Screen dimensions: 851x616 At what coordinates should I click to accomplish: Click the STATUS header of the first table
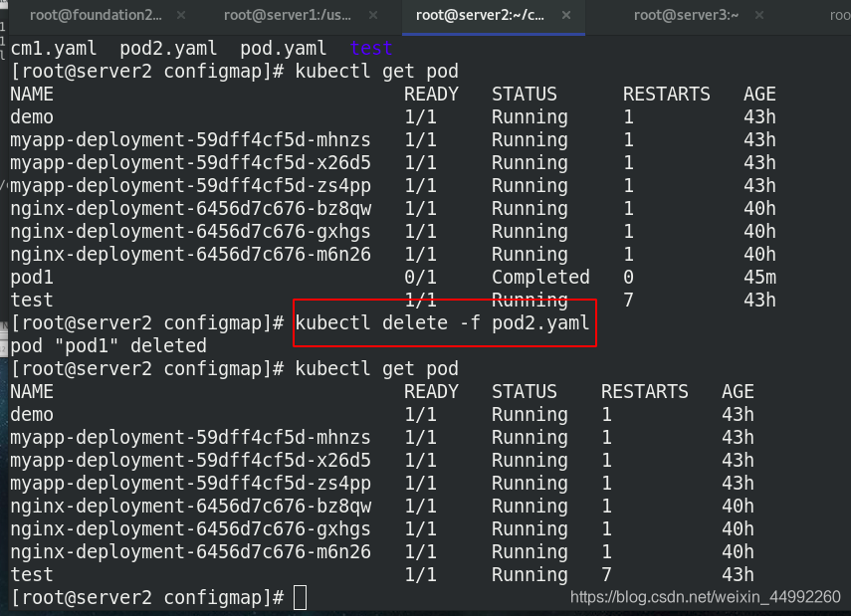525,94
